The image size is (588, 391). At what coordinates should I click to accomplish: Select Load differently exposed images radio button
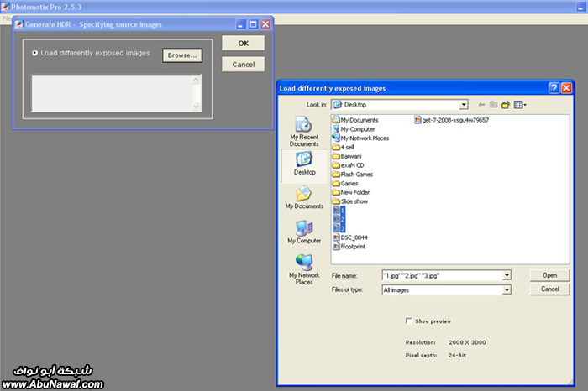tap(34, 53)
